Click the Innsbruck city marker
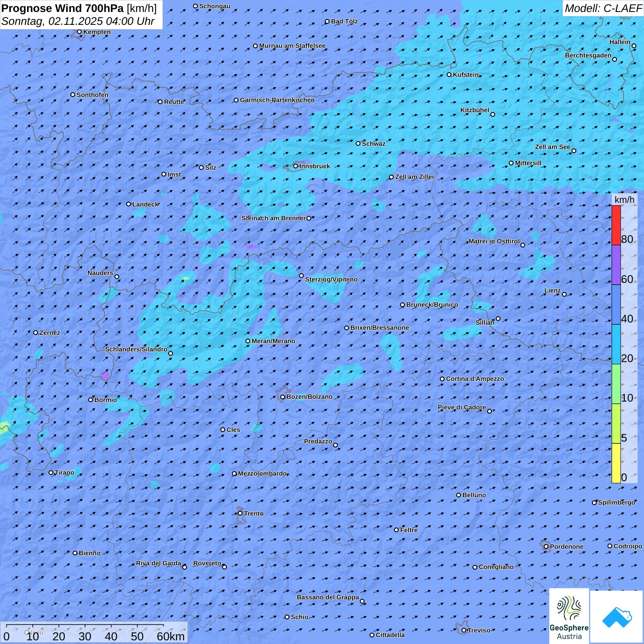The width and height of the screenshot is (644, 644). click(296, 166)
